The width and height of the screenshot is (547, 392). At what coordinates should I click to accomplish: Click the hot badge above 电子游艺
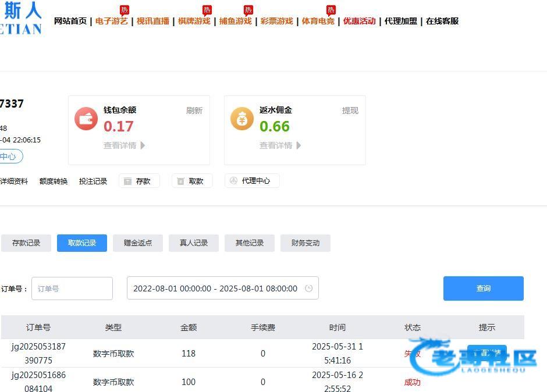[125, 10]
